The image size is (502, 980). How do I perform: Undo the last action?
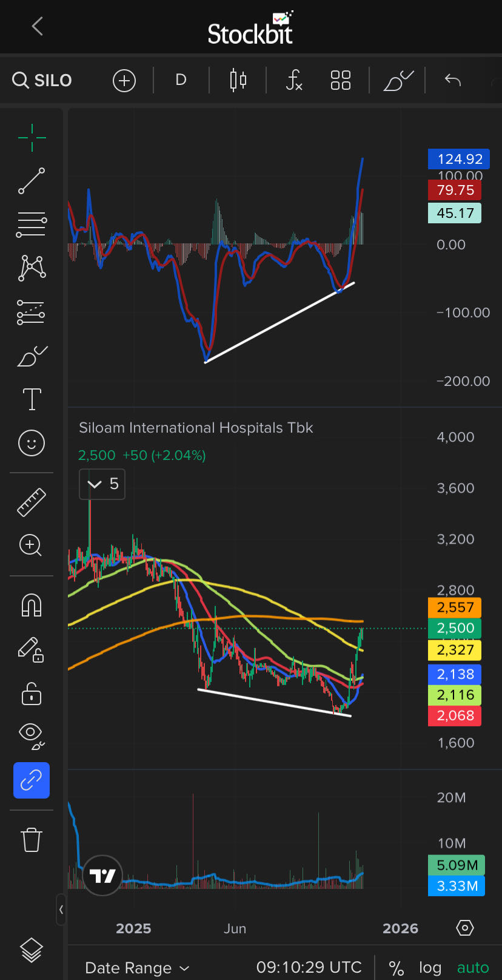click(452, 80)
